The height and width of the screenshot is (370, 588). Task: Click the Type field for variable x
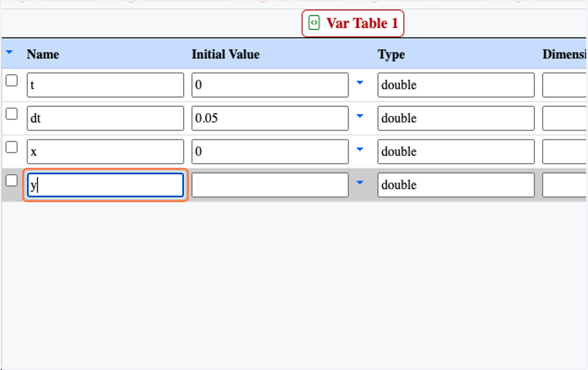coord(456,151)
